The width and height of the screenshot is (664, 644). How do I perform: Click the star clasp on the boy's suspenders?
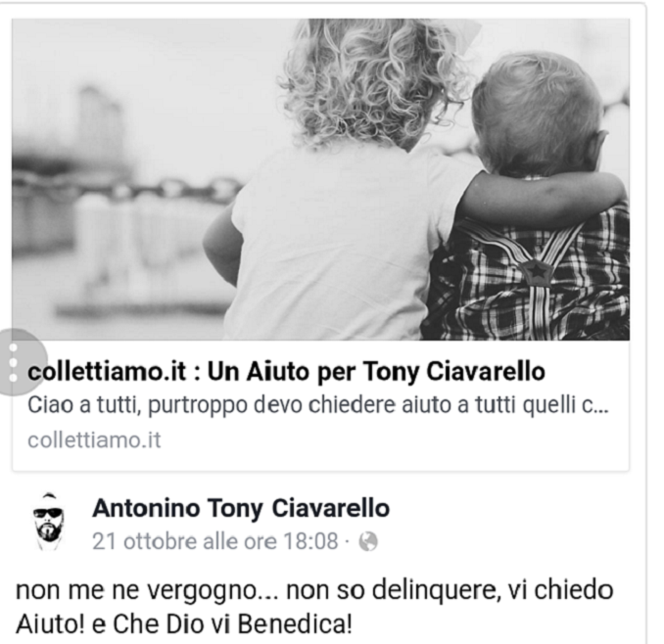pos(537,271)
